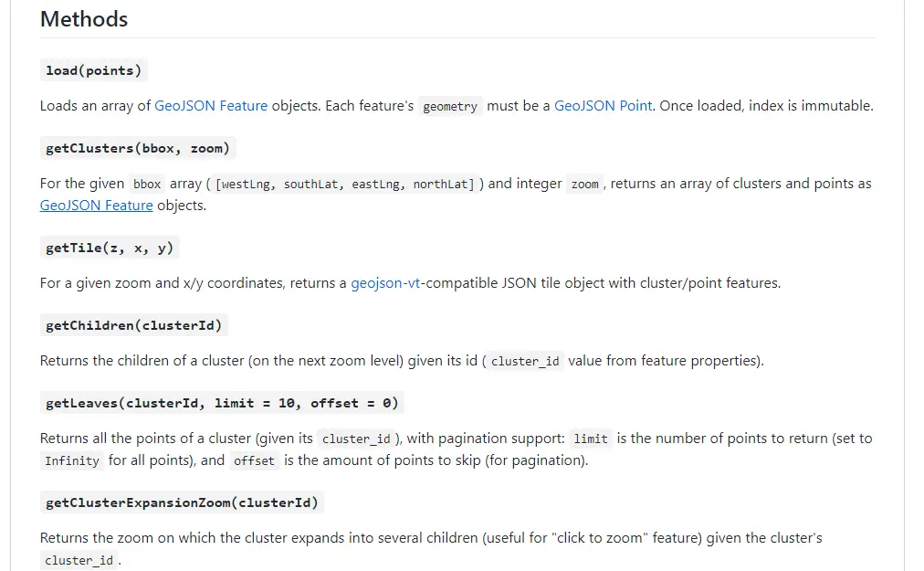
Task: Click the inline 'limit' code in pagination text
Action: click(591, 439)
